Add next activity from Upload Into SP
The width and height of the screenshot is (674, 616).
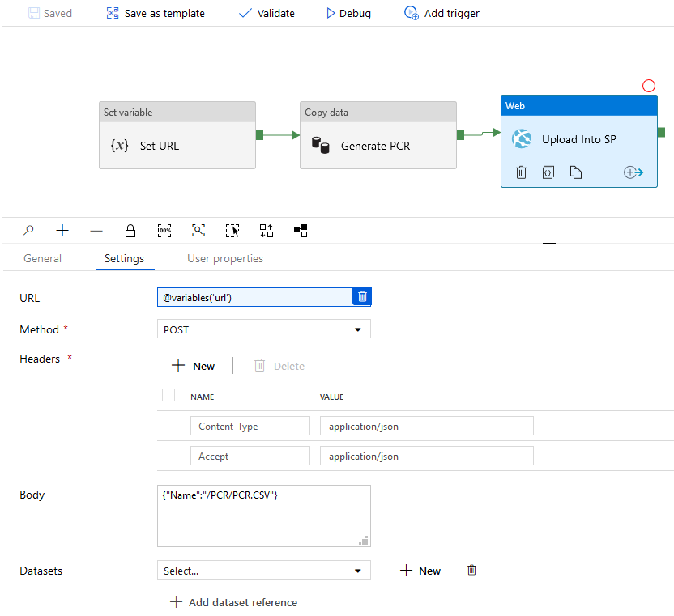click(633, 172)
